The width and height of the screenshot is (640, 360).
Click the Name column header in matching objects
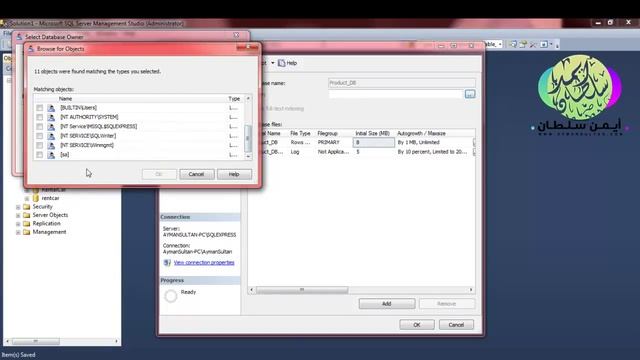(65, 99)
